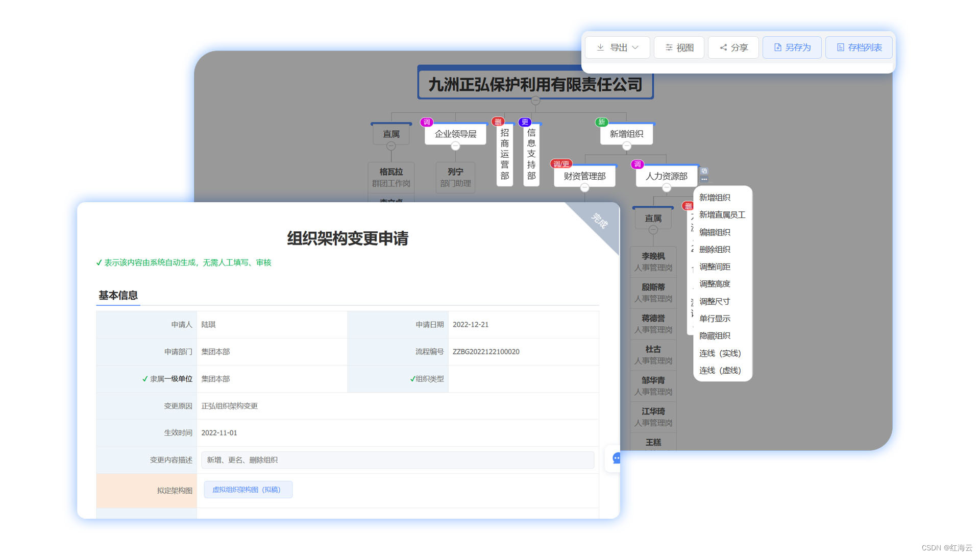Open the 导出 export dropdown
The width and height of the screenshot is (980, 556).
[617, 47]
